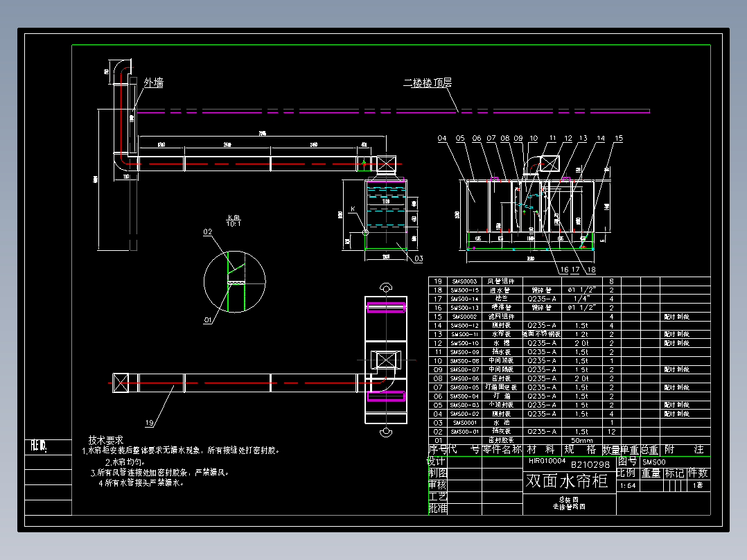
Task: Click technical requirement line 2 水帘均匀
Action: point(125,462)
